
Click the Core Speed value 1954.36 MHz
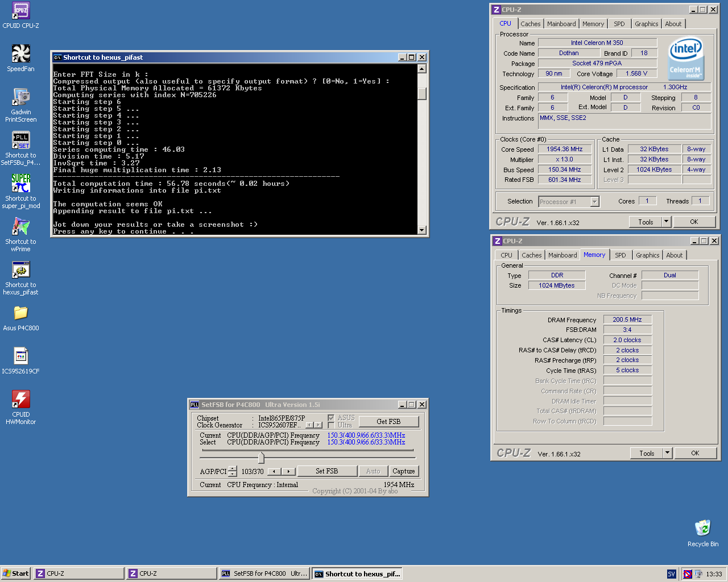tap(565, 149)
